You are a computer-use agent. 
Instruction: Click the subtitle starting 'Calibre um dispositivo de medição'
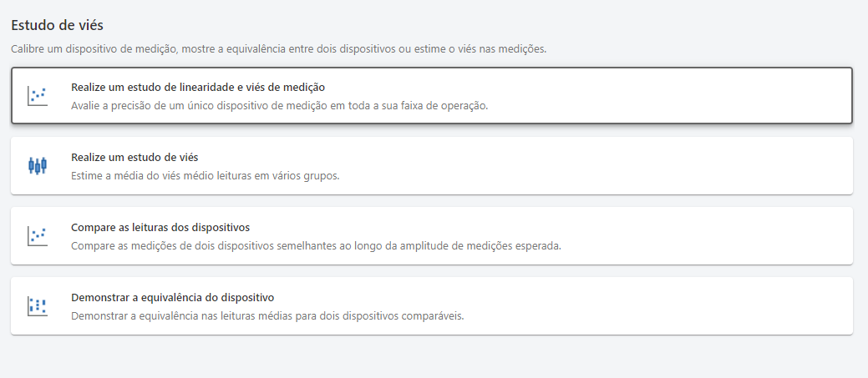click(278, 49)
